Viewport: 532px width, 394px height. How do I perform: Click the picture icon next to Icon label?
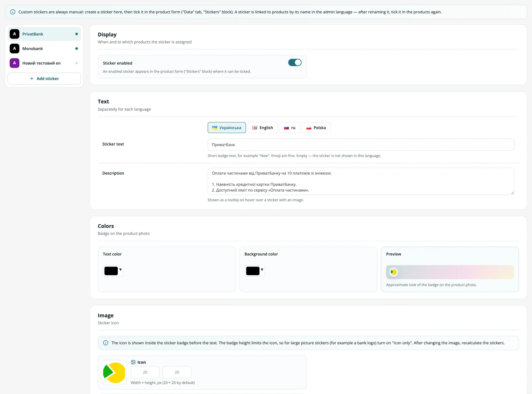tap(133, 362)
